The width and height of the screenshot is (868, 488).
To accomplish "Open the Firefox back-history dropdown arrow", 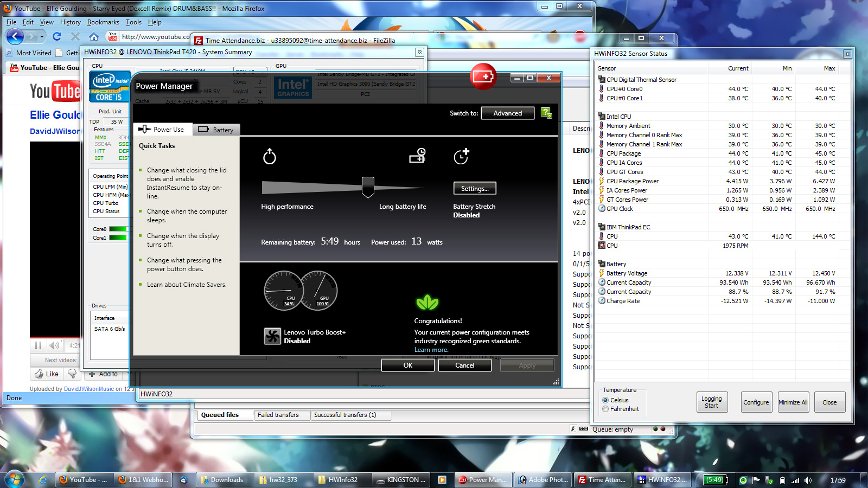I will (42, 36).
